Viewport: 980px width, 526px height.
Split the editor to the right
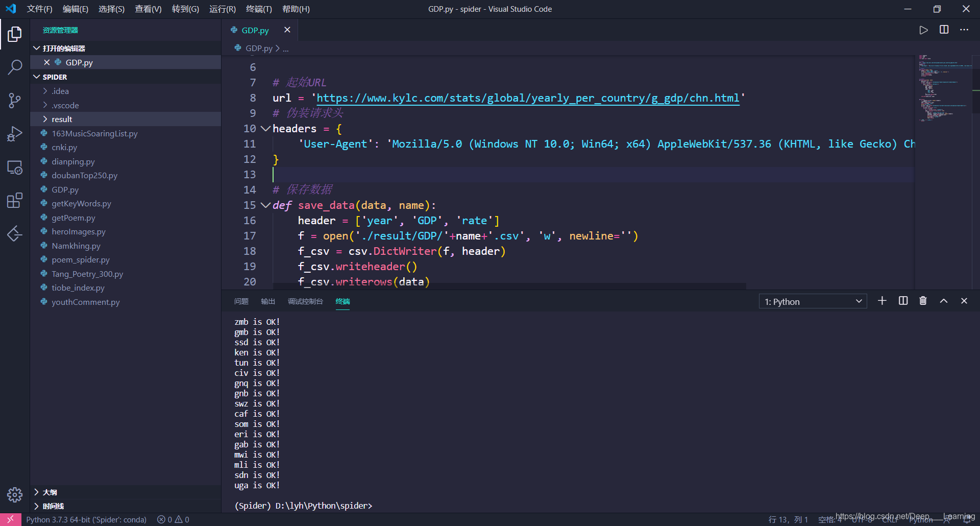[x=944, y=30]
